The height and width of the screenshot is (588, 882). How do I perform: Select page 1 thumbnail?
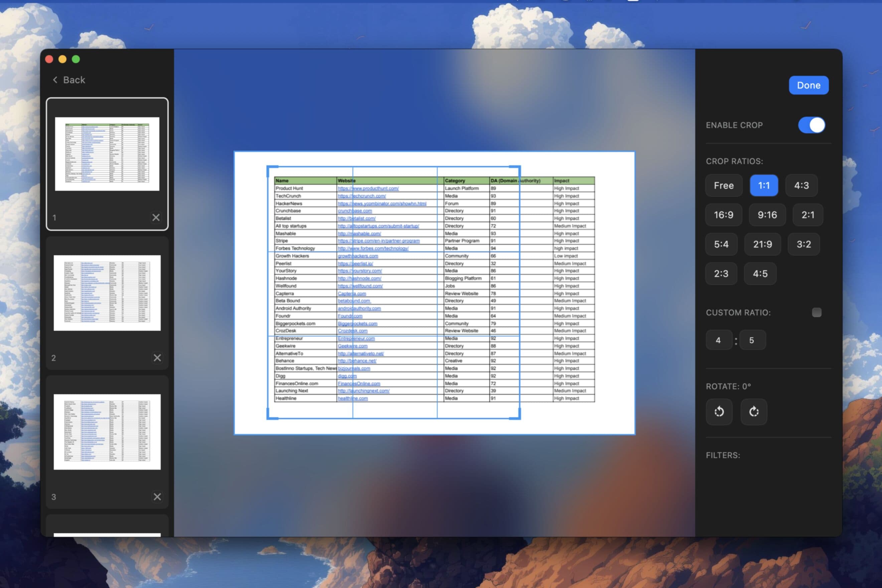[x=107, y=154]
